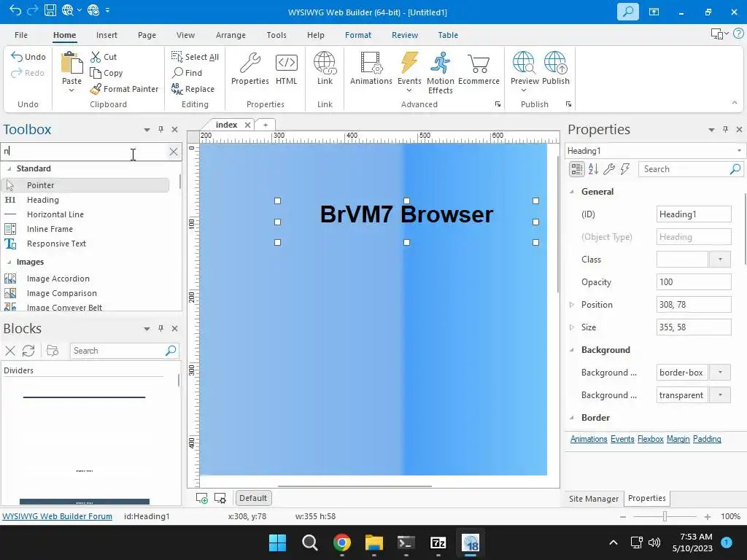Expand the Position property
This screenshot has height=560, width=747.
coord(572,305)
